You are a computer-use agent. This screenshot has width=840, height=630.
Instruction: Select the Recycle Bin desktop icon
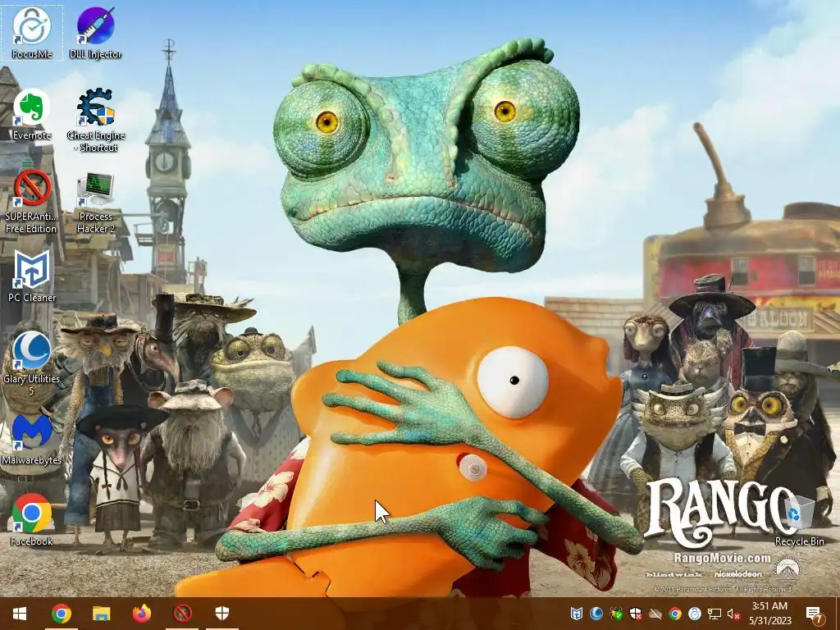[799, 519]
